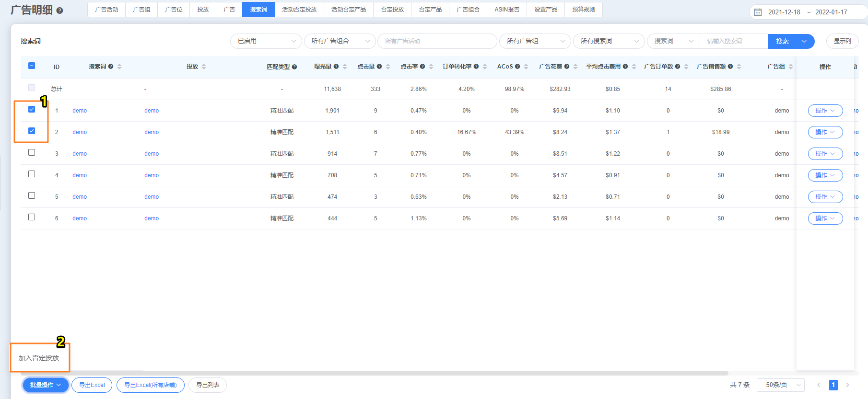The image size is (868, 399).
Task: Open the ASIN报告 tab
Action: (x=507, y=10)
